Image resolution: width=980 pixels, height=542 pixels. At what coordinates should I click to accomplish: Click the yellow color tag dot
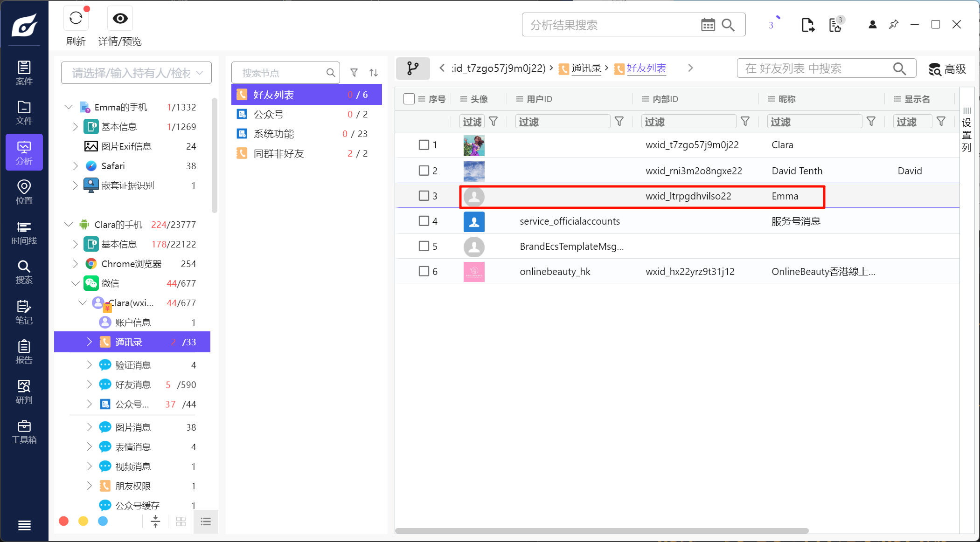83,521
